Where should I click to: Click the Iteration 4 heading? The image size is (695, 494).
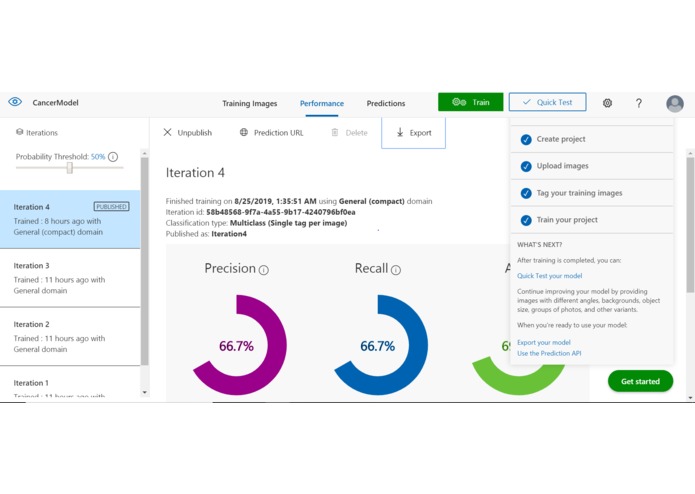195,172
